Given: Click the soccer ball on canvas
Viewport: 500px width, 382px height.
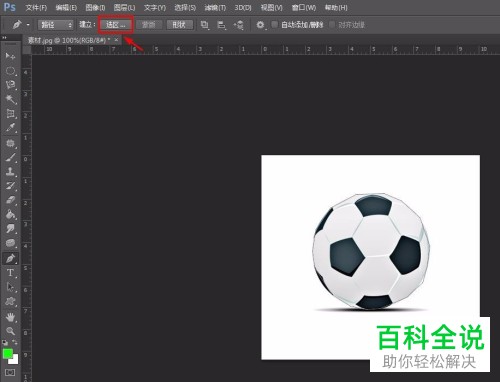Looking at the screenshot, I should pyautogui.click(x=371, y=251).
